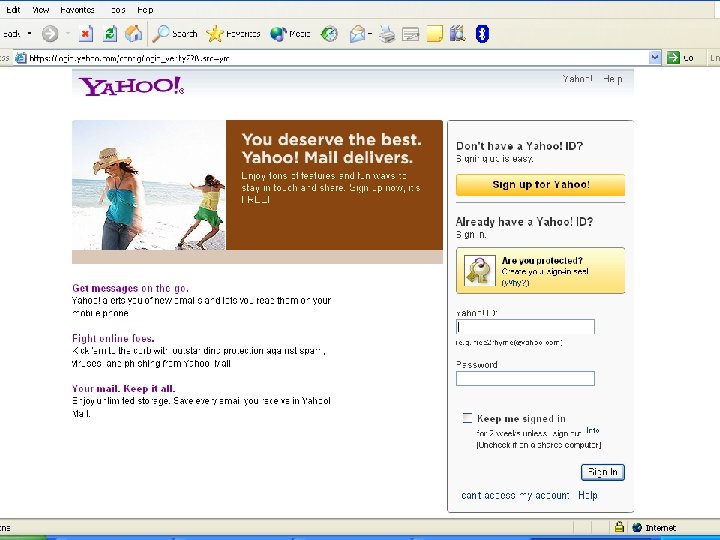720x540 pixels.
Task: Click the Help link below Sign In
Action: (x=587, y=495)
